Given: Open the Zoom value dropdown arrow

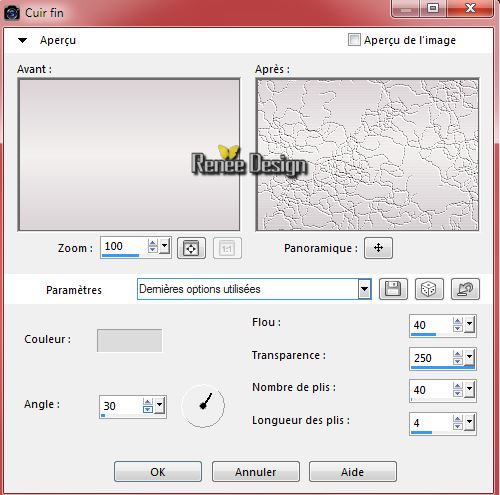Looking at the screenshot, I should [x=165, y=247].
